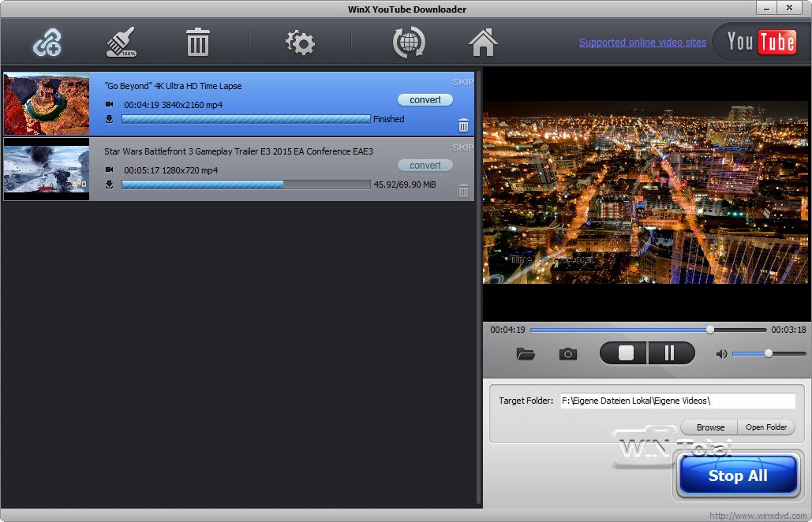Delete the Star Wars Battlefront item

[463, 190]
